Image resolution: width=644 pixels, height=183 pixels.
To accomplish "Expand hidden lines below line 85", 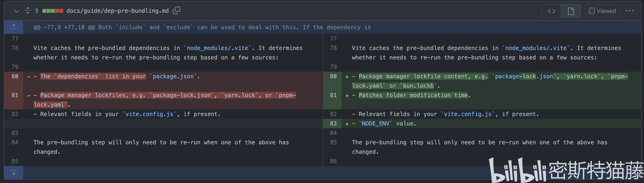I will (x=14, y=172).
